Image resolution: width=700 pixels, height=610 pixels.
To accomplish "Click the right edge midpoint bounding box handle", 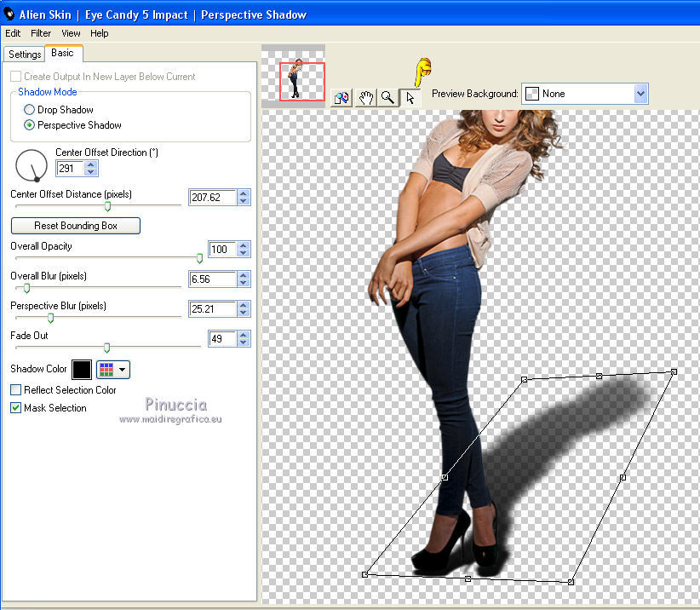I will pos(623,477).
